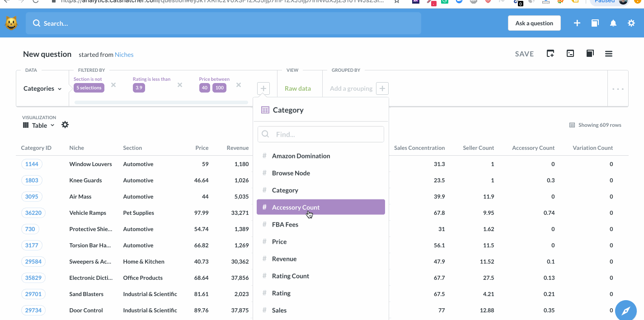
Task: Click the Find field in Category popup
Action: [321, 134]
